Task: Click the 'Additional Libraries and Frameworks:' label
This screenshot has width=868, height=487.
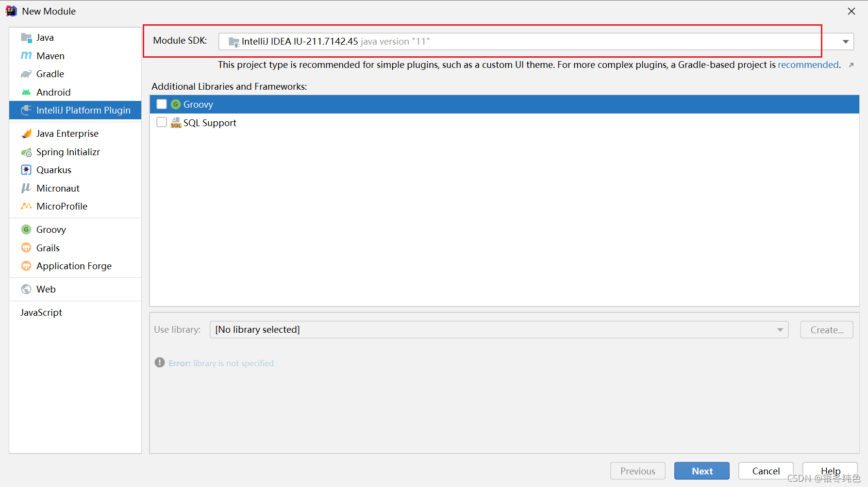Action: pyautogui.click(x=229, y=86)
